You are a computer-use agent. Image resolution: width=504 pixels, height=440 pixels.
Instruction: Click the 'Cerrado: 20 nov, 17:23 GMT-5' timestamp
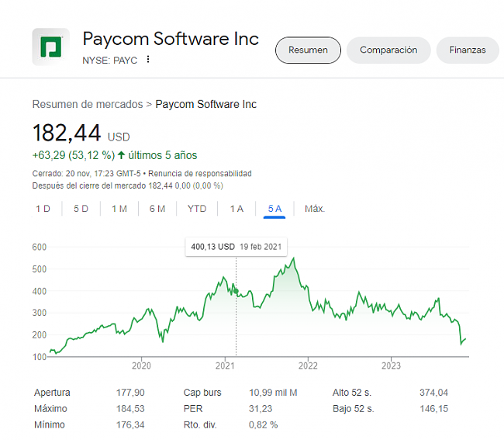(87, 174)
